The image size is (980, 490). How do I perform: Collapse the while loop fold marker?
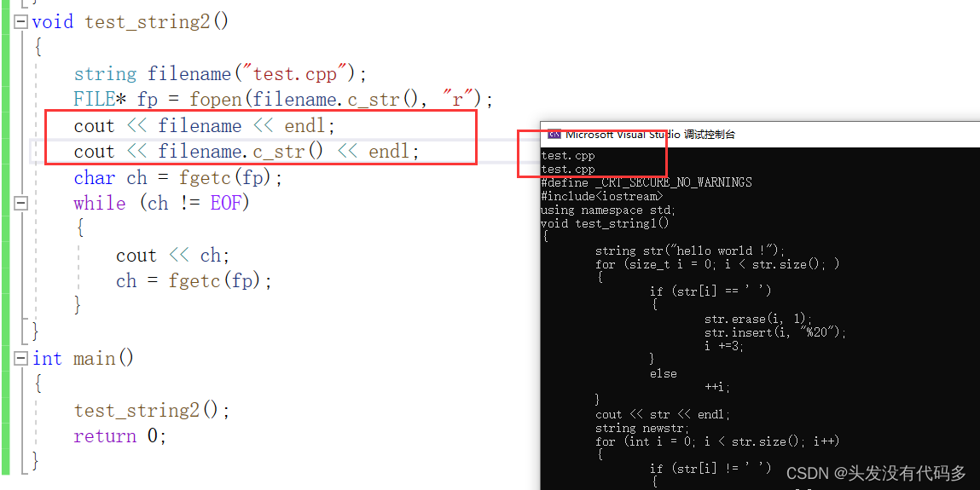pyautogui.click(x=21, y=204)
